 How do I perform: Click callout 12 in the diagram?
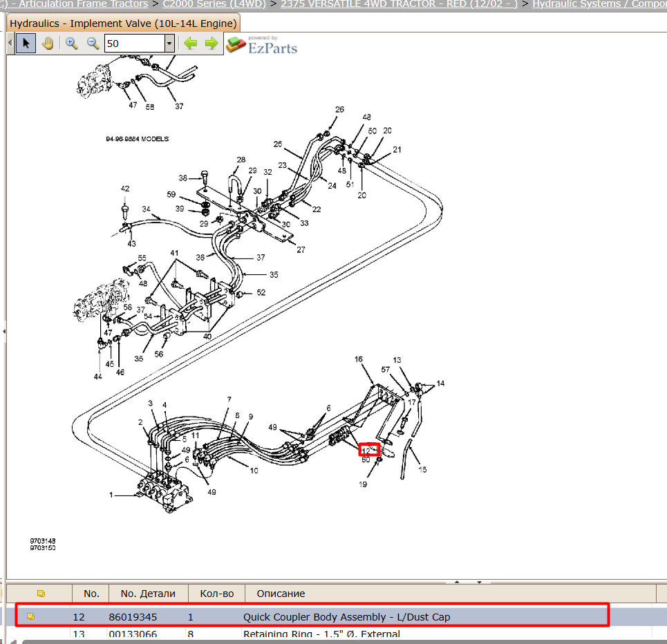click(x=366, y=451)
